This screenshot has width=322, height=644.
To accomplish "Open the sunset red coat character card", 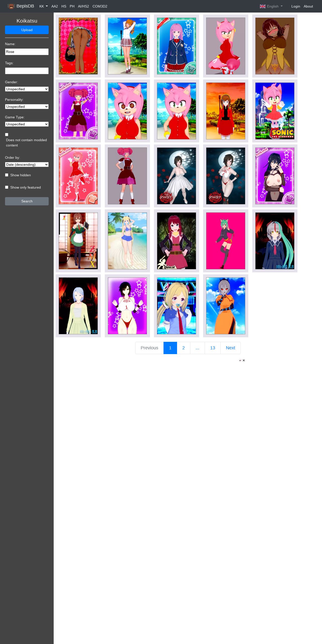I will coord(226,111).
